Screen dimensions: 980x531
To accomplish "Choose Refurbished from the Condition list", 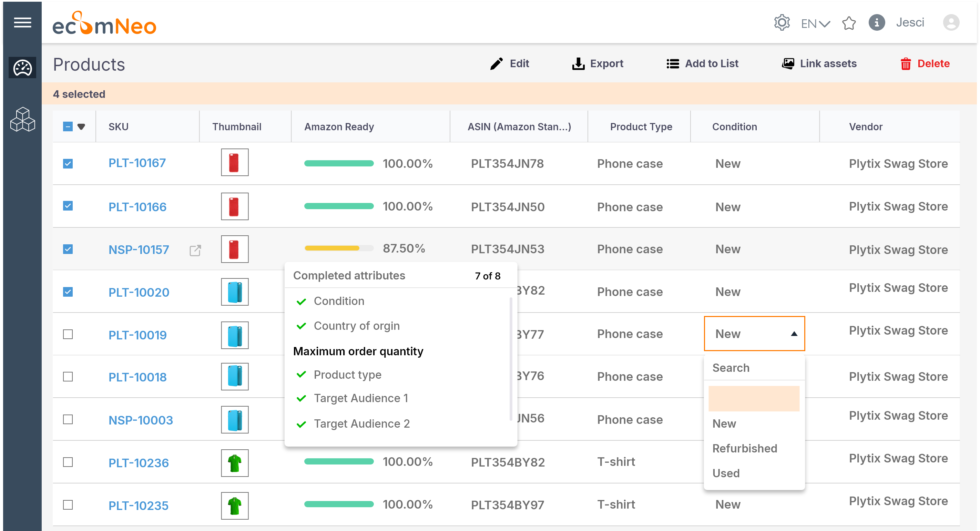I will pyautogui.click(x=745, y=448).
